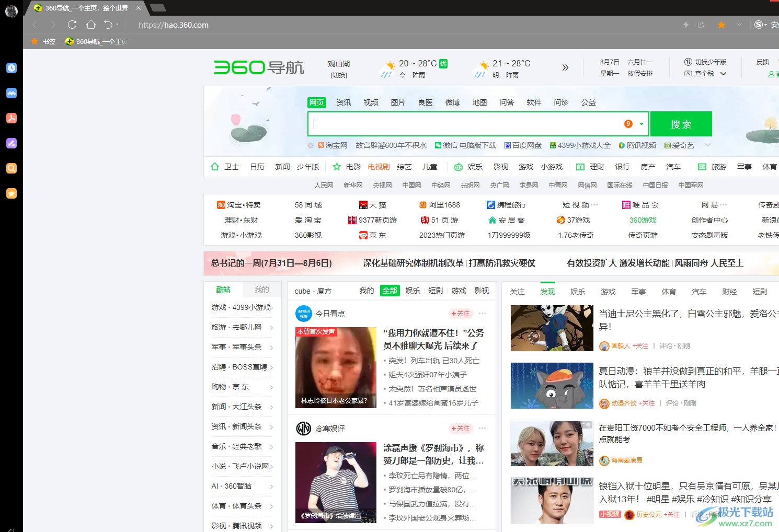Bookmark page with orange star icon
Viewport: 779px width, 532px height.
click(721, 25)
